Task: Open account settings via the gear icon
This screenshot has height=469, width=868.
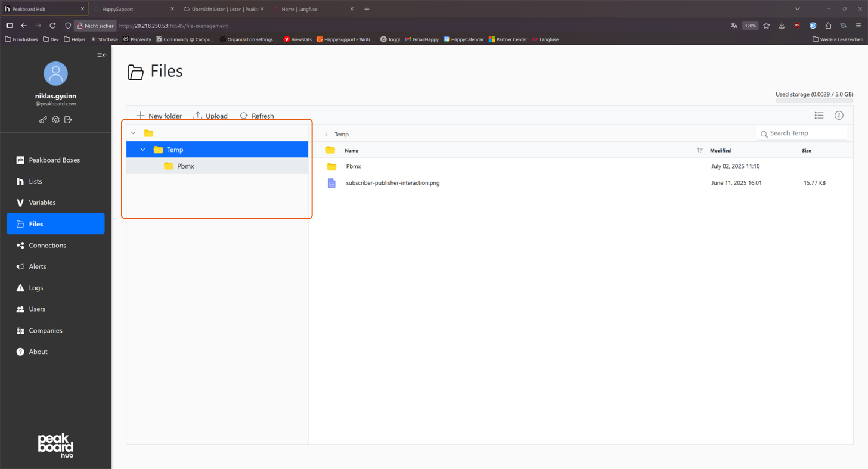Action: [x=55, y=120]
